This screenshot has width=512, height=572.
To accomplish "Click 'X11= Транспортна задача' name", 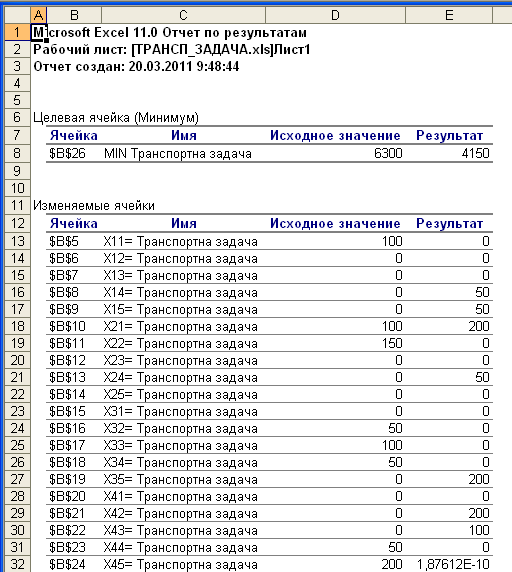I will tap(181, 241).
